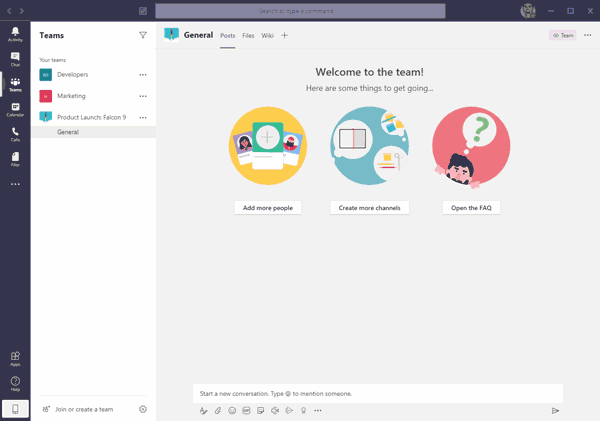Screen dimensions: 600x421
Task: Show more apps ellipsis in sidebar
Action: (15, 184)
